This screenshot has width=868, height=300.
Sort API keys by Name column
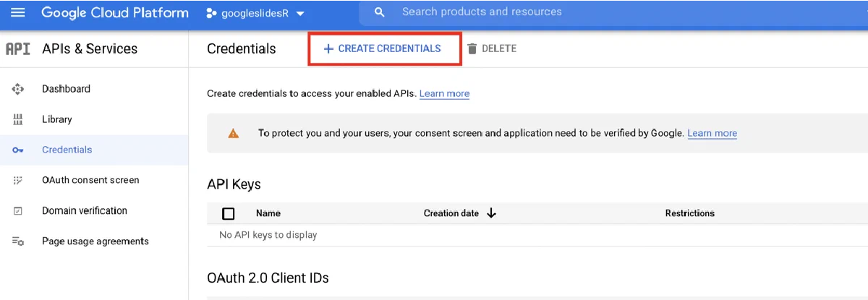pos(268,213)
